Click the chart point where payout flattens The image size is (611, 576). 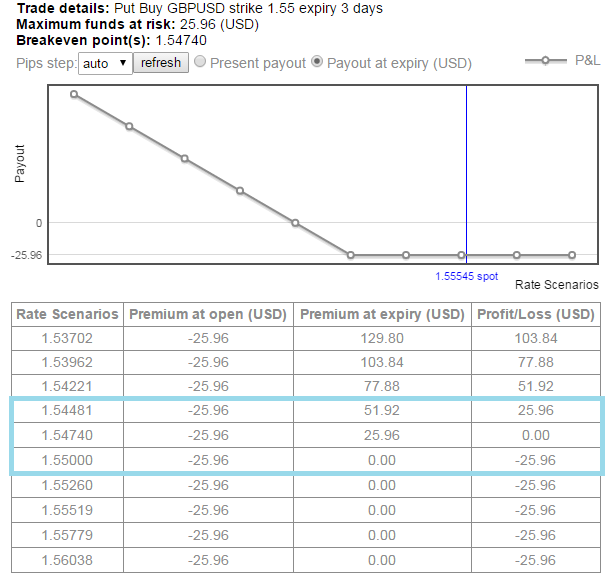point(350,255)
